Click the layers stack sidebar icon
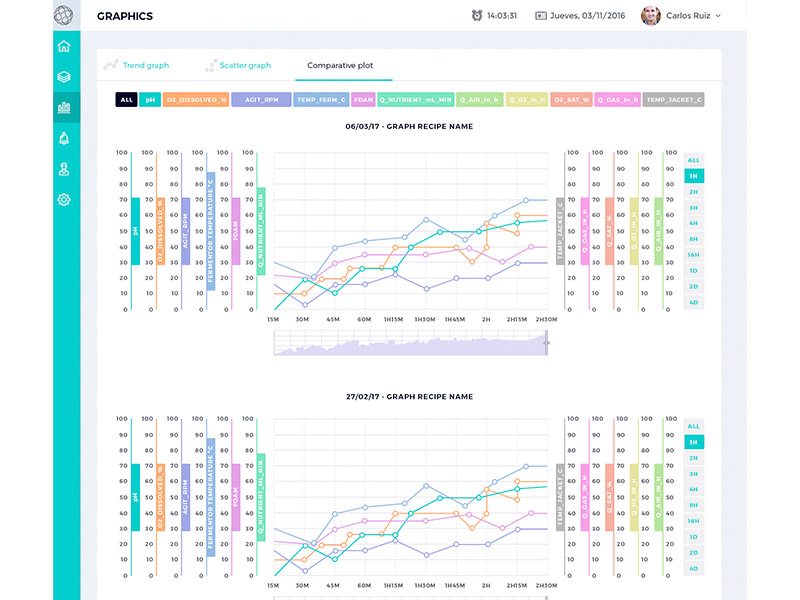 (64, 77)
